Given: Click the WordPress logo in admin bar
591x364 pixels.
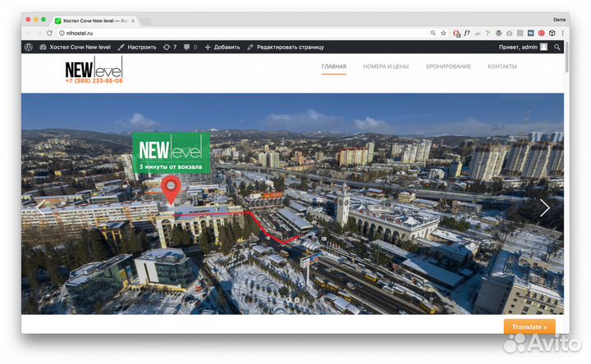Looking at the screenshot, I should pos(29,48).
